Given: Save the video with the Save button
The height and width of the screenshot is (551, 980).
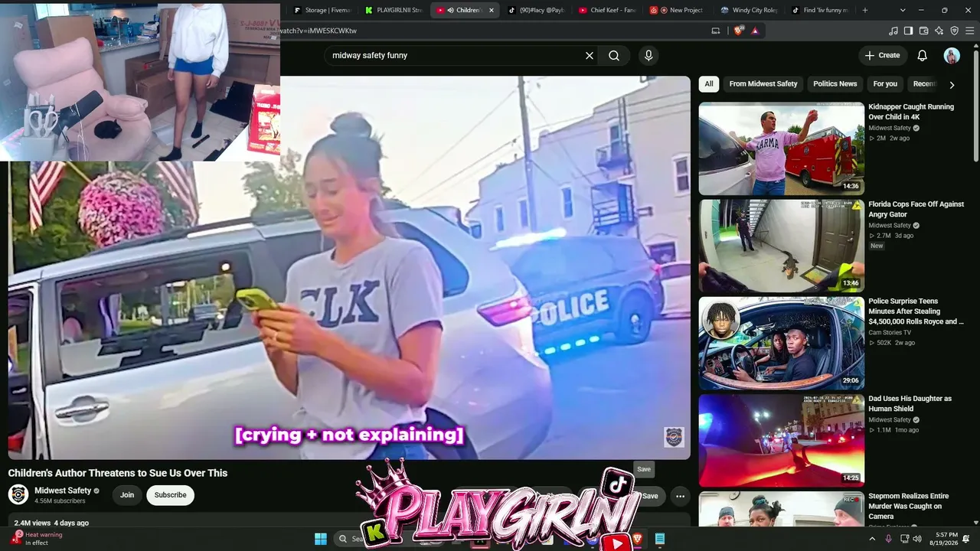Looking at the screenshot, I should click(x=649, y=496).
